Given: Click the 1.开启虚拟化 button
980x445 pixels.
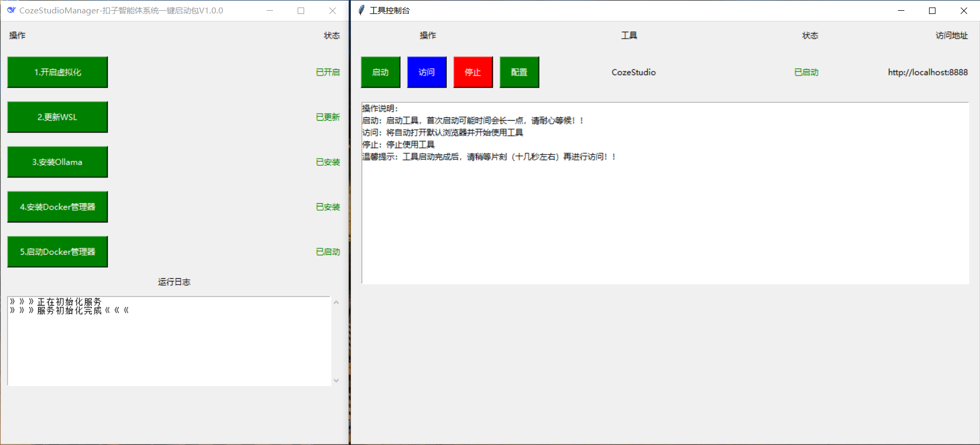Looking at the screenshot, I should tap(57, 72).
